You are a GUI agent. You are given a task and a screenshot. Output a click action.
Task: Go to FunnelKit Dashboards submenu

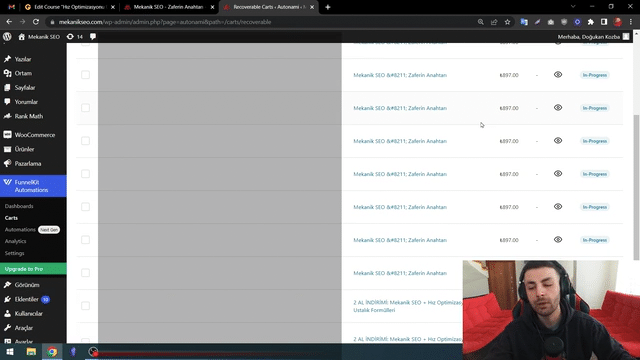pos(19,206)
